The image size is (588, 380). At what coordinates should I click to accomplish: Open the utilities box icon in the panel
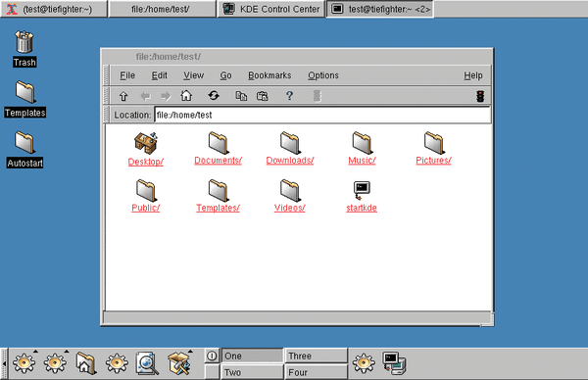point(179,363)
